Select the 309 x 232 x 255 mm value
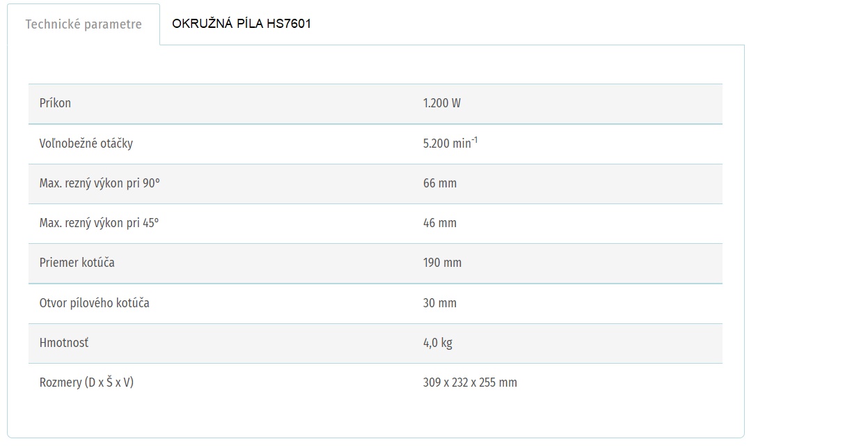 [470, 383]
